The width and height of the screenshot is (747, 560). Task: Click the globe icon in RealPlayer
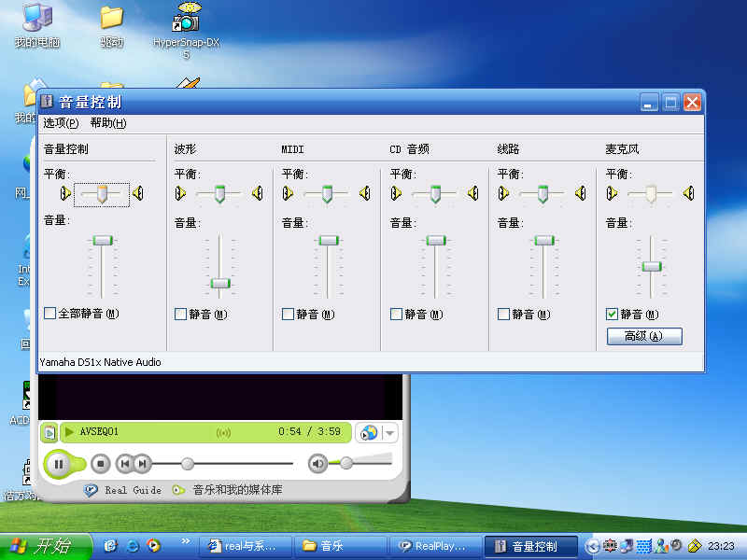point(369,433)
